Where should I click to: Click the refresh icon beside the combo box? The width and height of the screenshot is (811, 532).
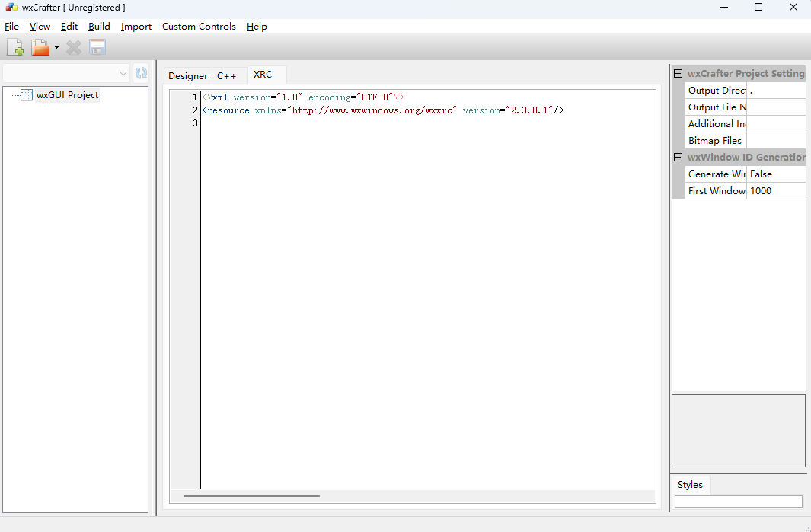141,73
